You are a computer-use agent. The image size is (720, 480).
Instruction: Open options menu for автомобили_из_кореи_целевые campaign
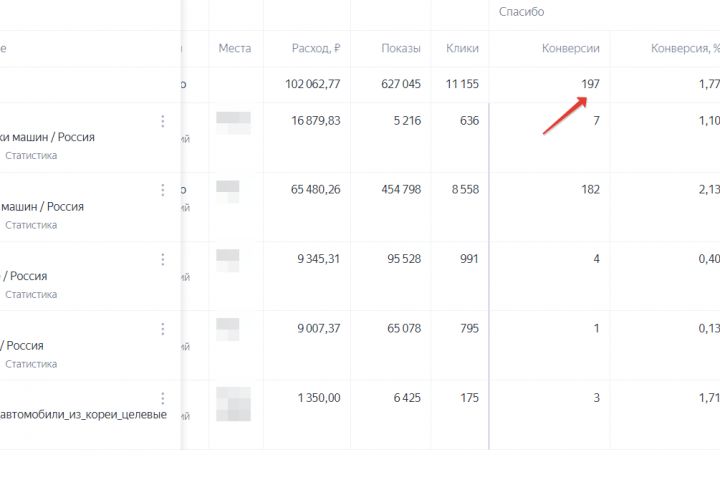pyautogui.click(x=163, y=398)
